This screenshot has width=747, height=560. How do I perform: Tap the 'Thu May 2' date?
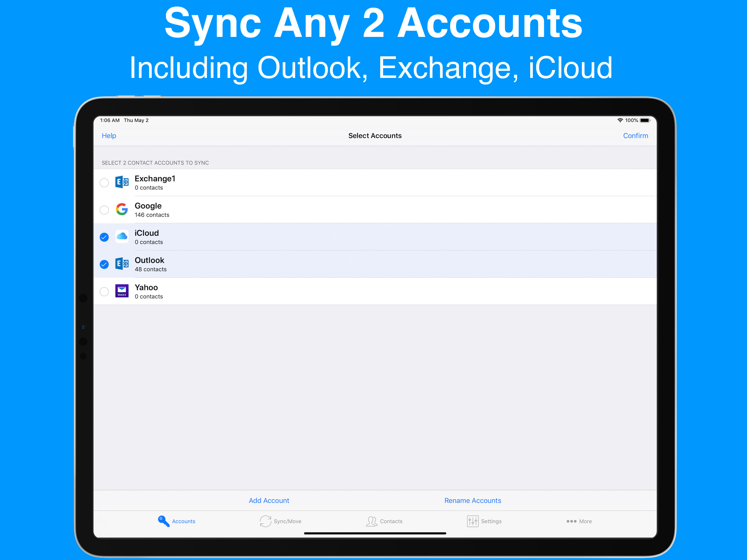136,120
